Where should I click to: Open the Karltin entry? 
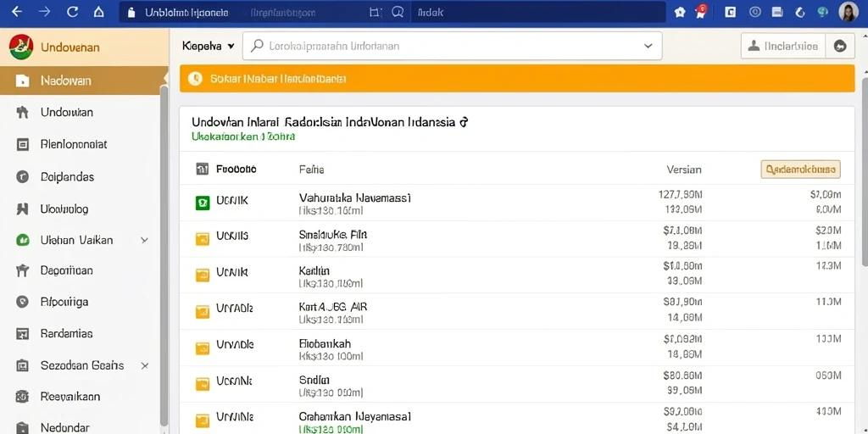314,270
